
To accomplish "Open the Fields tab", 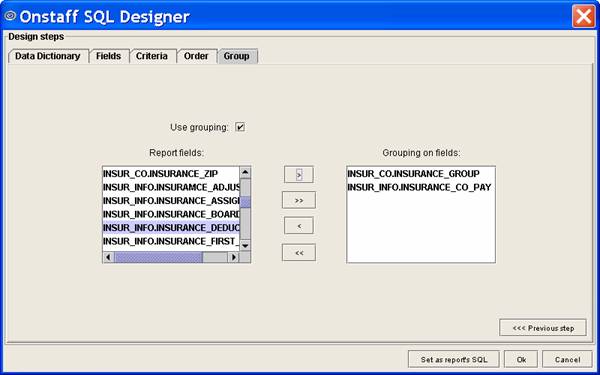I will (x=109, y=56).
